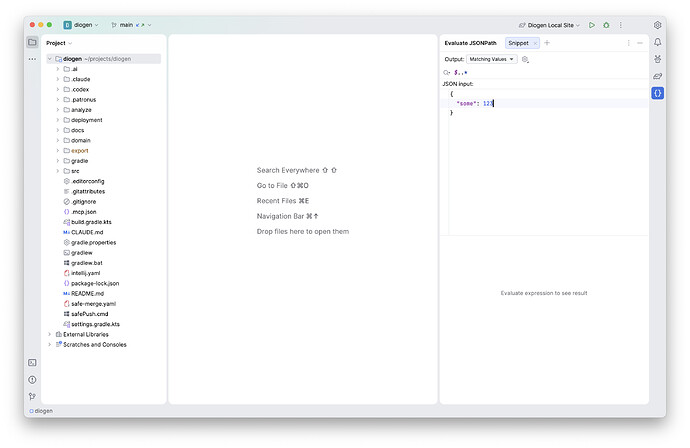Select the export folder
690x448 pixels.
(80, 151)
